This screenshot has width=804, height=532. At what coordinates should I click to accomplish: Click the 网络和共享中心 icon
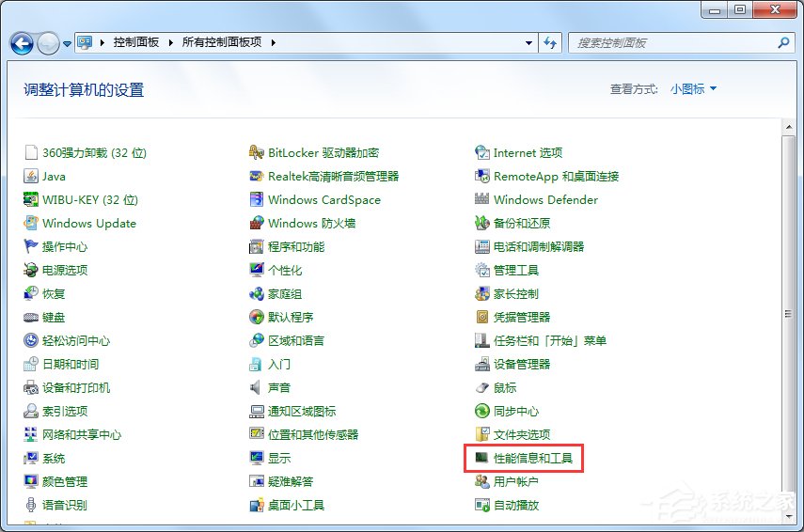click(x=31, y=434)
